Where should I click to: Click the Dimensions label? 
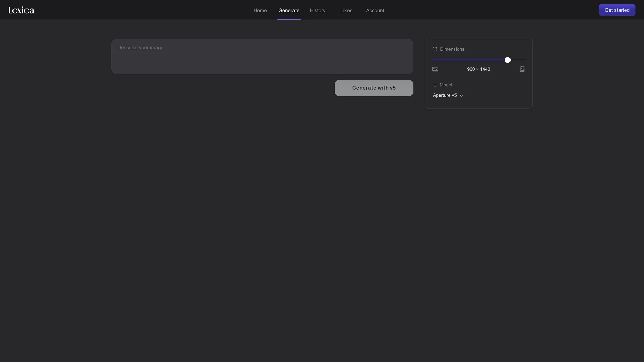click(452, 49)
